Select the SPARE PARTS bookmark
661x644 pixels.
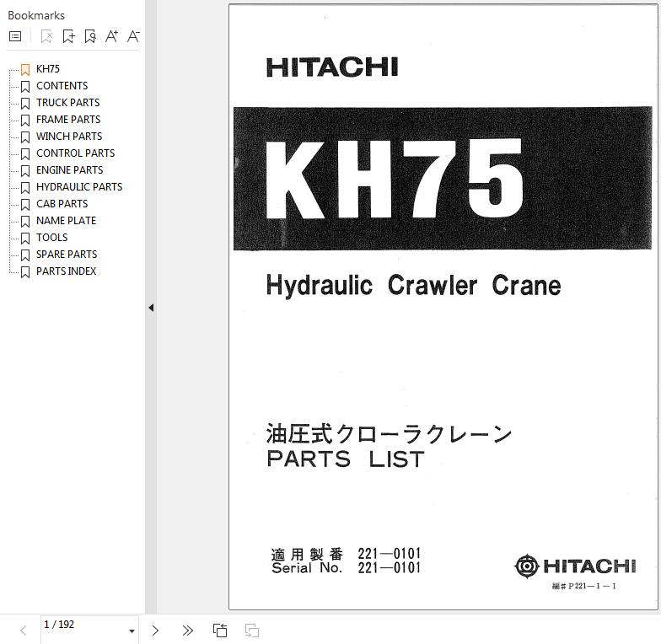(67, 255)
